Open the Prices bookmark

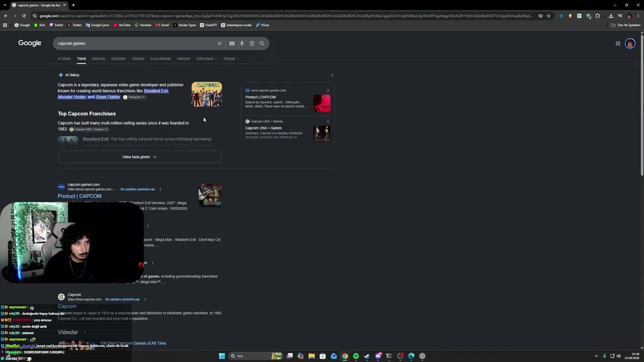(x=263, y=25)
